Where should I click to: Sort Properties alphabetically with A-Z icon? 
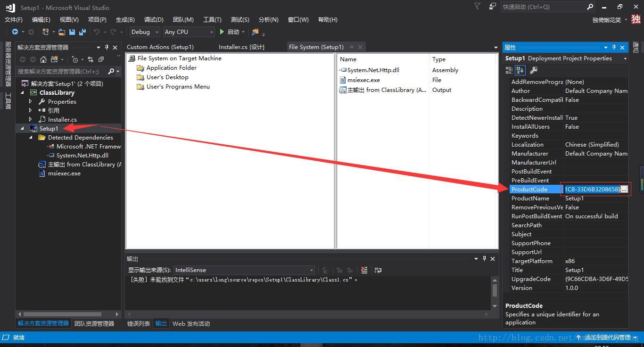coord(520,70)
